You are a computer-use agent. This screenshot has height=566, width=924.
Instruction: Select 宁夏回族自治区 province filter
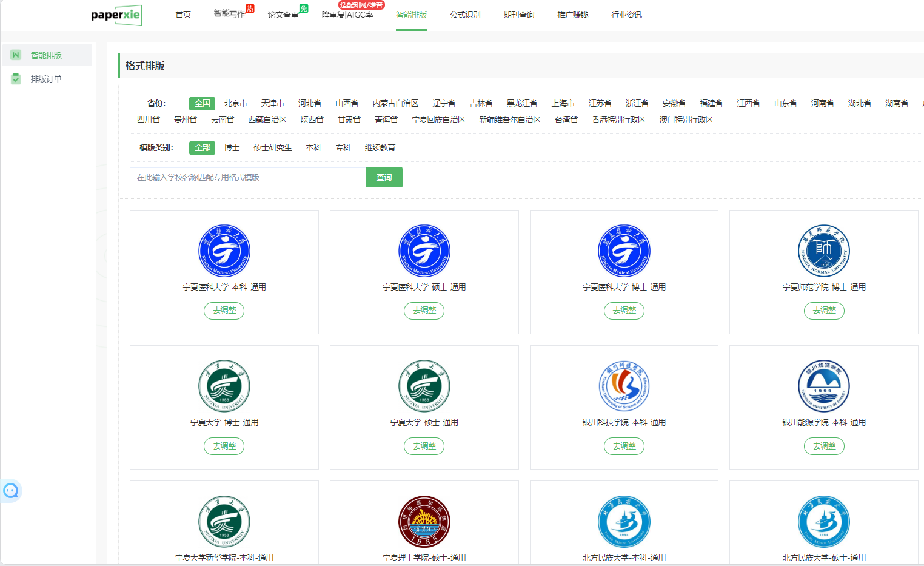tap(438, 120)
